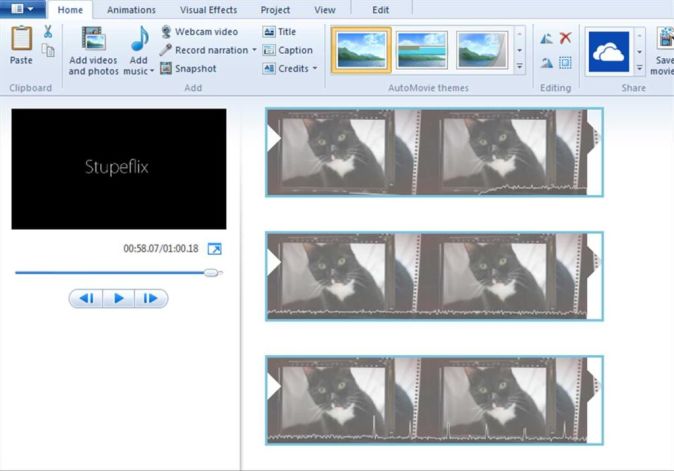The height and width of the screenshot is (471, 674).
Task: Select the first highlighted AutoMovie theme
Action: click(x=361, y=50)
